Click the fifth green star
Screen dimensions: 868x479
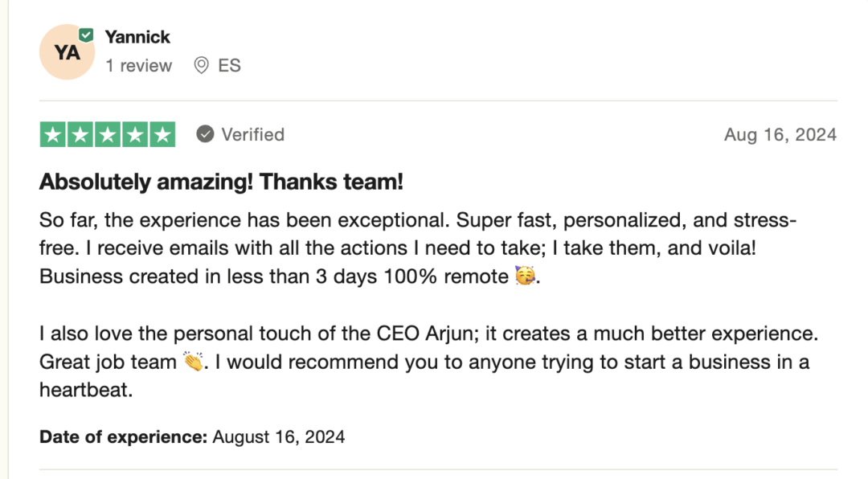162,134
